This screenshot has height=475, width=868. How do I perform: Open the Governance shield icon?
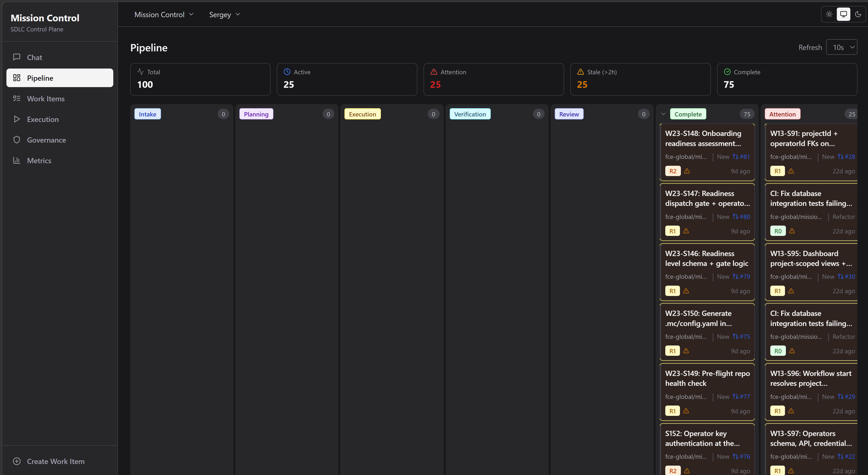pyautogui.click(x=17, y=139)
